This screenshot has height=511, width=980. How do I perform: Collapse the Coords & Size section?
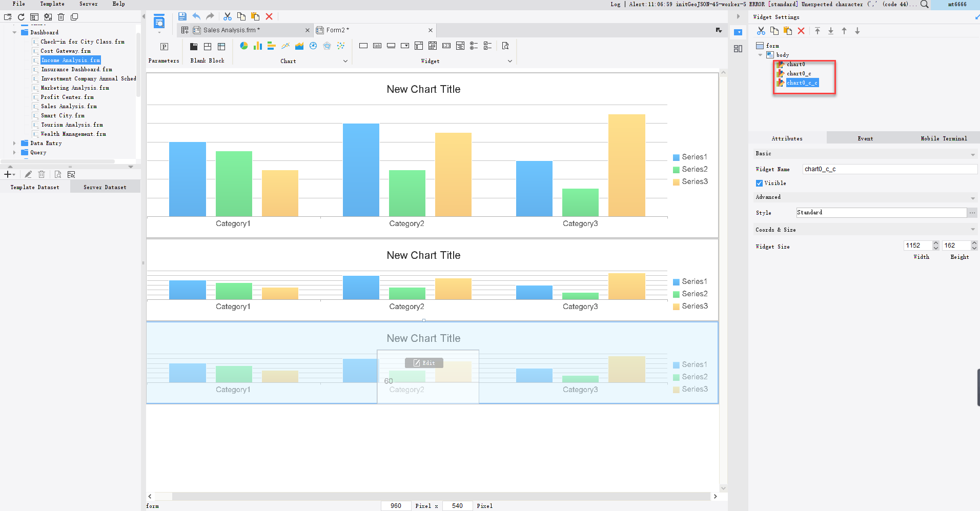click(x=973, y=229)
